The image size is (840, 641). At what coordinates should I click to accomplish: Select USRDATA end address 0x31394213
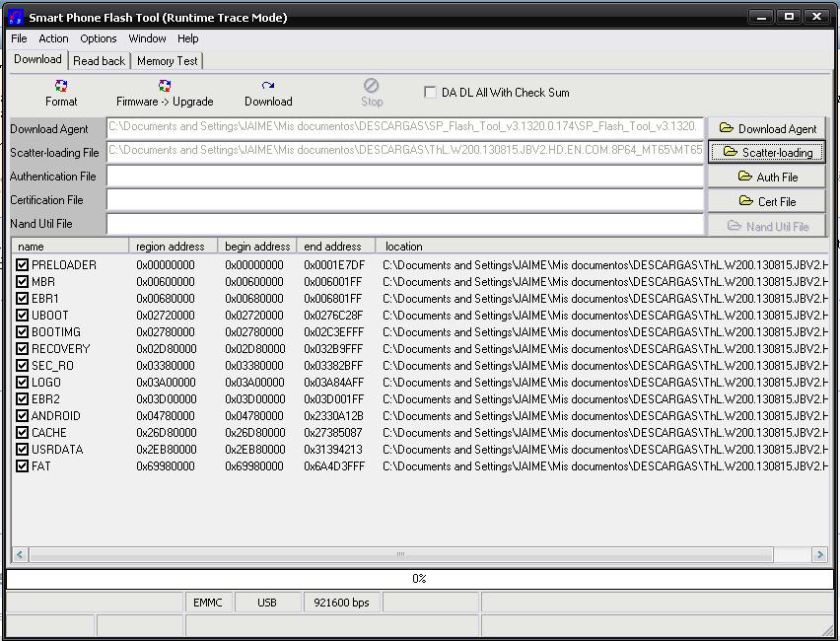coord(333,449)
